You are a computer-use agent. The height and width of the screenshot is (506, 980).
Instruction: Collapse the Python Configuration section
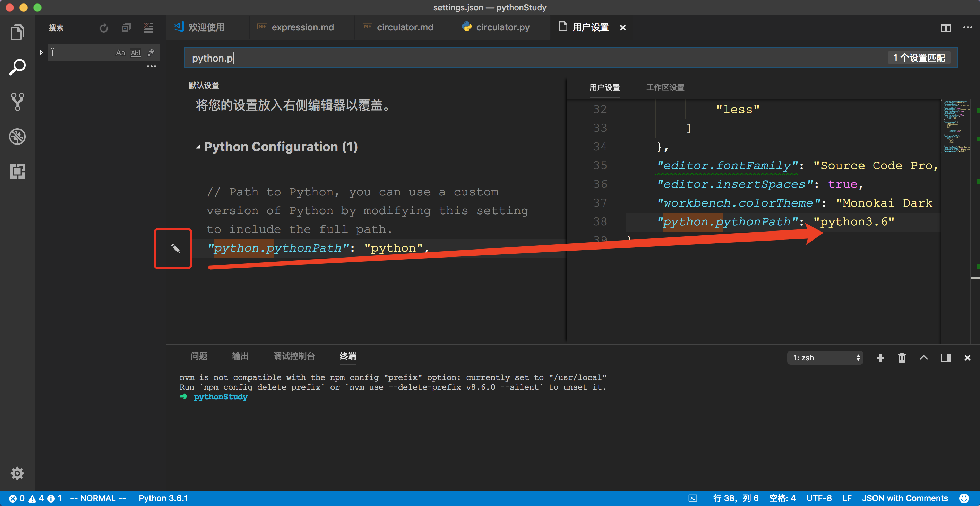pyautogui.click(x=198, y=146)
